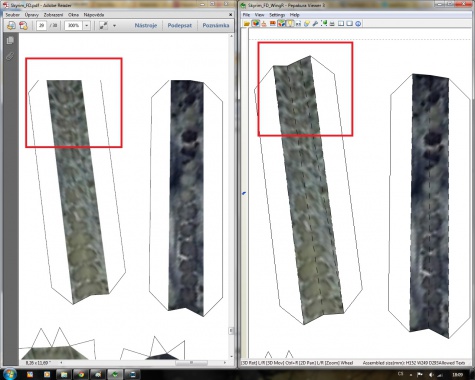475x380 pixels.
Task: Click Adobe Reader horizontal scrollbar thumb
Action: [191, 363]
